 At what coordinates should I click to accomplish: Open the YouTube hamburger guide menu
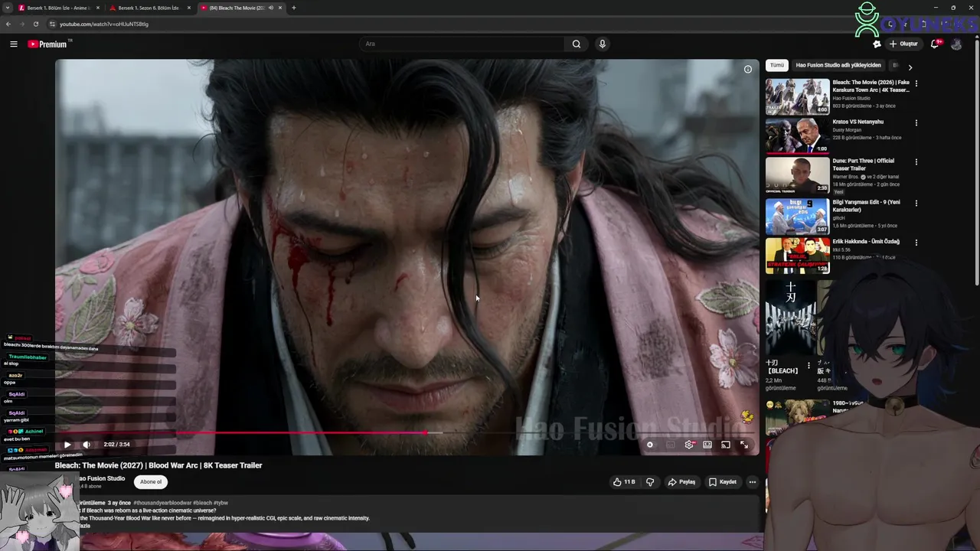(14, 44)
